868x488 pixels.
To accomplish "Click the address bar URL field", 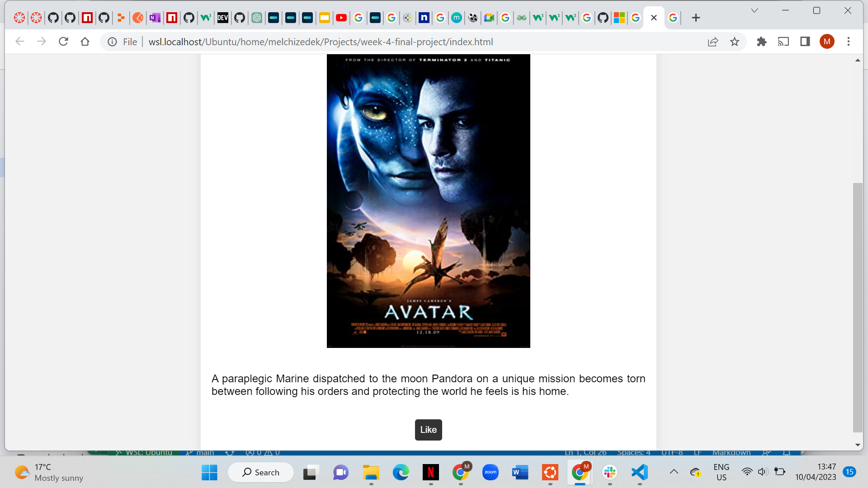I will [x=321, y=42].
